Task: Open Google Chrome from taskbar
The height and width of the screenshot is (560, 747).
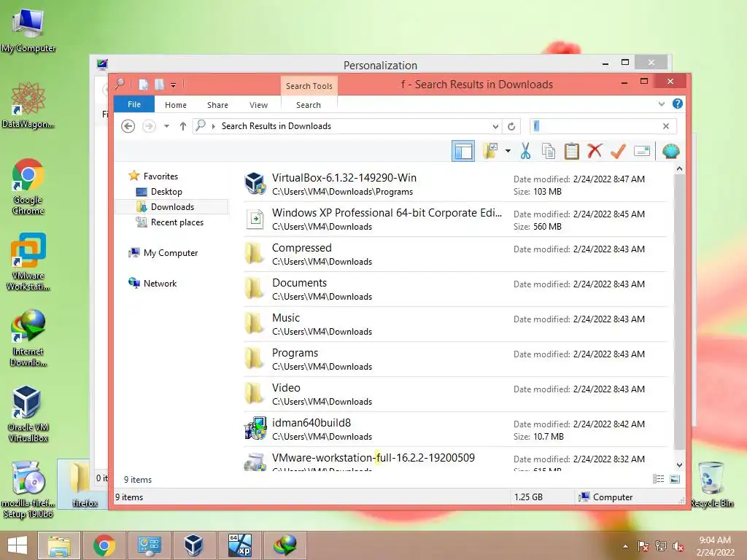Action: [104, 545]
